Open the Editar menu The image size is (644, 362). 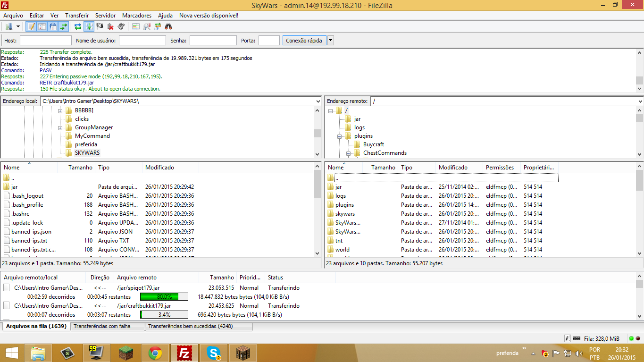pos(37,16)
